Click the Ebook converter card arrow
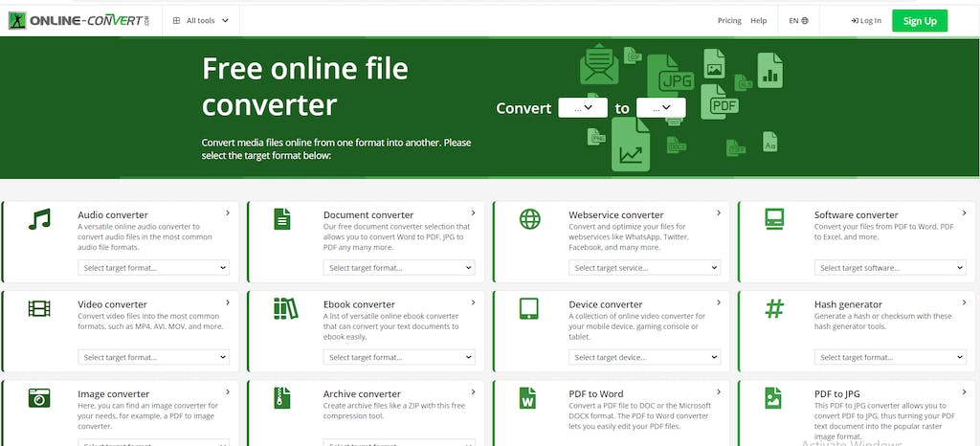 (x=473, y=302)
